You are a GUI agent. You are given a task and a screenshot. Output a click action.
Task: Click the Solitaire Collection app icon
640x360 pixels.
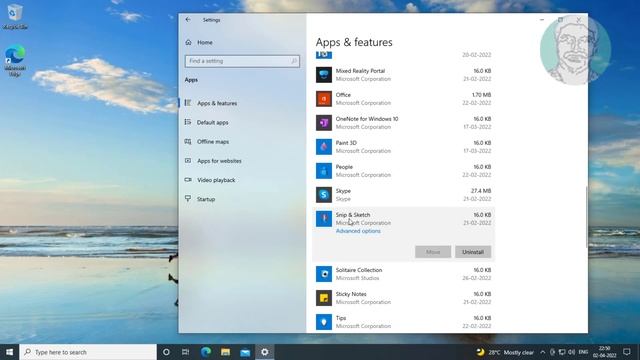pos(324,274)
